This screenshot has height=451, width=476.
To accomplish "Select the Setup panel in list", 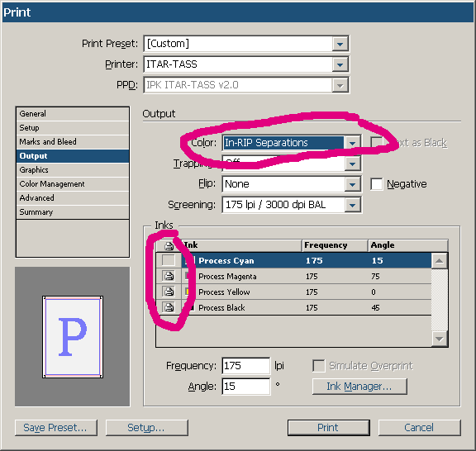I will point(73,128).
